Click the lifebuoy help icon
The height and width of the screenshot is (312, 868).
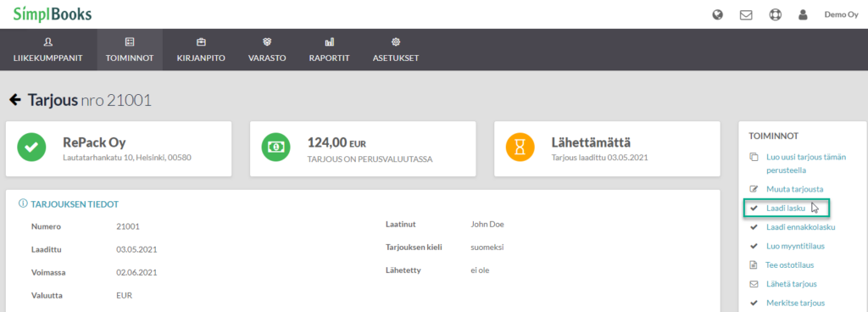[775, 15]
